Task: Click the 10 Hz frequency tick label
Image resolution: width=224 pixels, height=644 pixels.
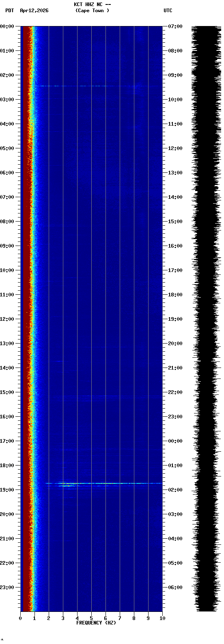Action: [x=162, y=618]
